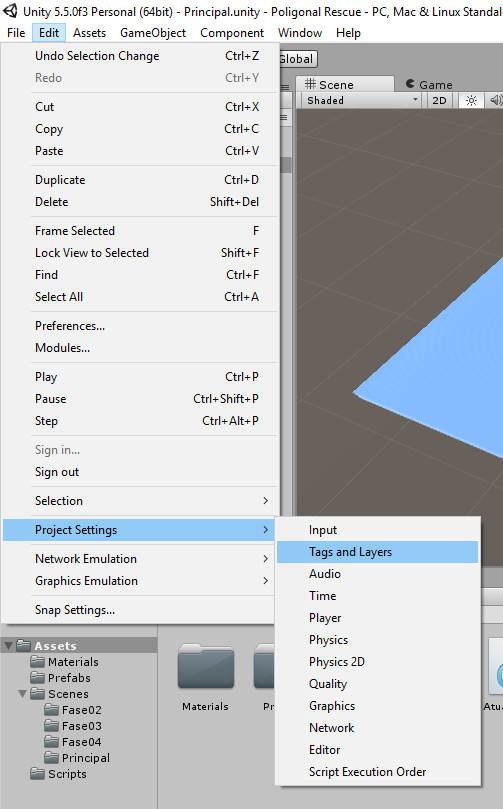Open Graphics project settings
Screen dimensions: 503x809
[378, 706]
